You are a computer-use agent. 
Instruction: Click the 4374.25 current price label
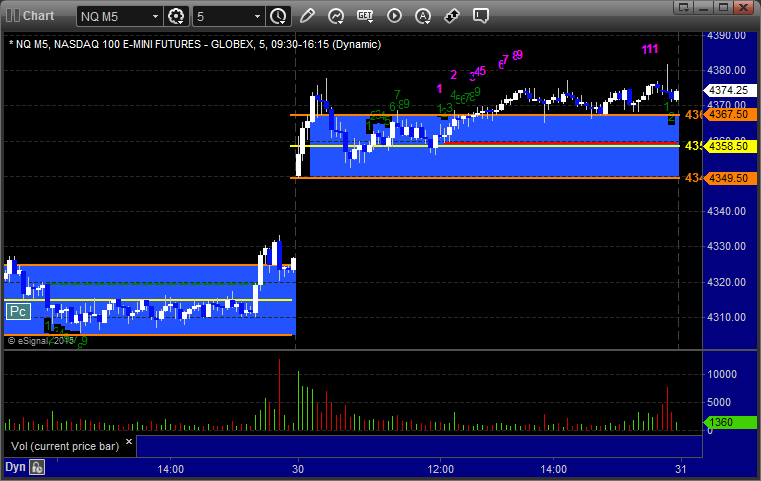[728, 90]
